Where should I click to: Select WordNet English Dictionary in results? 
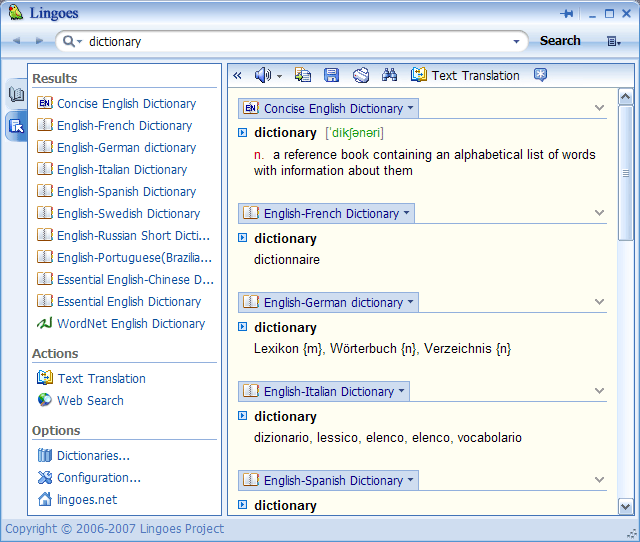[130, 324]
